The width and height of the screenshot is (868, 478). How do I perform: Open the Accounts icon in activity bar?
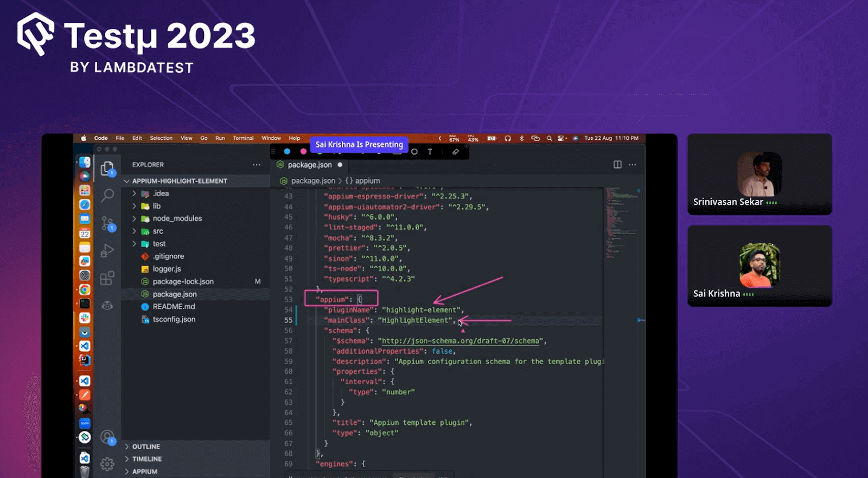coord(107,437)
